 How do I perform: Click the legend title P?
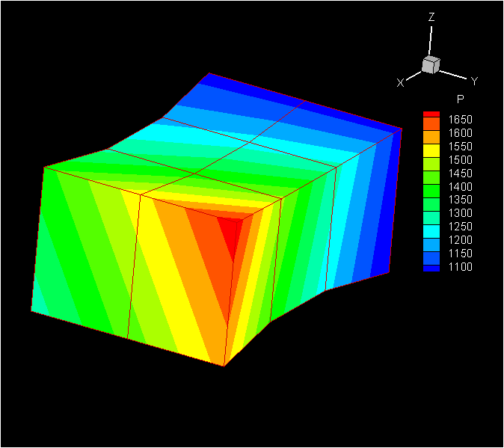(x=461, y=99)
